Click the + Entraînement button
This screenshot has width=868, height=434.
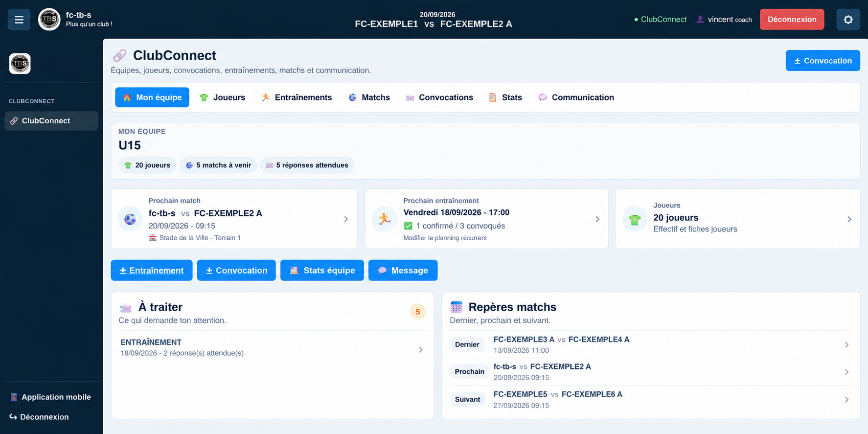pyautogui.click(x=152, y=271)
